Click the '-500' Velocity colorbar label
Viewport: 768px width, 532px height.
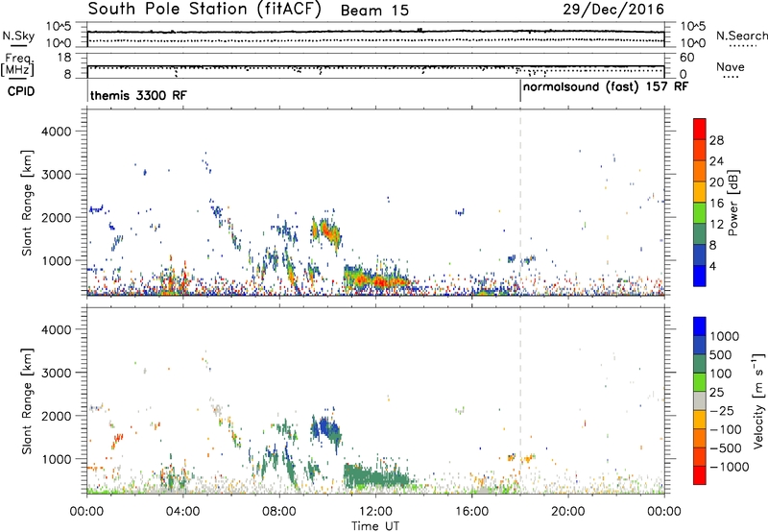pyautogui.click(x=725, y=448)
